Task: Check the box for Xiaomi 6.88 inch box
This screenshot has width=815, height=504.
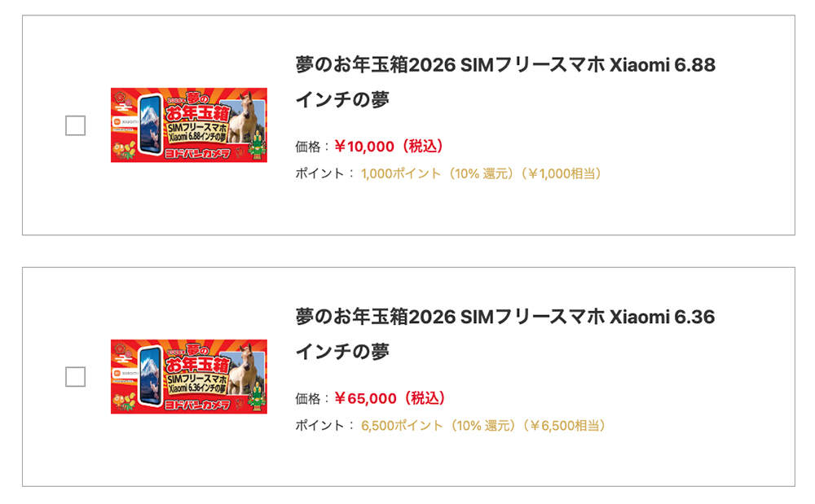Action: click(75, 125)
